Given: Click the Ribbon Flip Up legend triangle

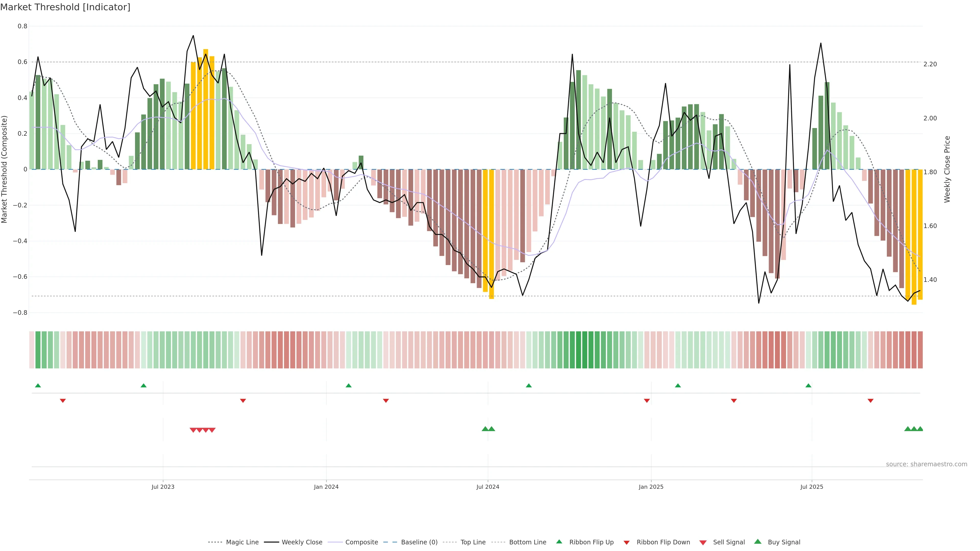Looking at the screenshot, I should 559,542.
